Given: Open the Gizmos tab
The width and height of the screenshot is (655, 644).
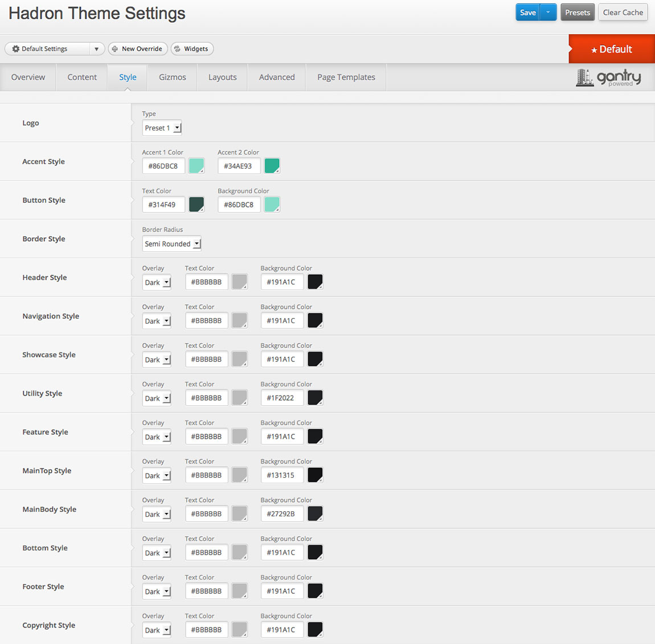Looking at the screenshot, I should click(172, 78).
